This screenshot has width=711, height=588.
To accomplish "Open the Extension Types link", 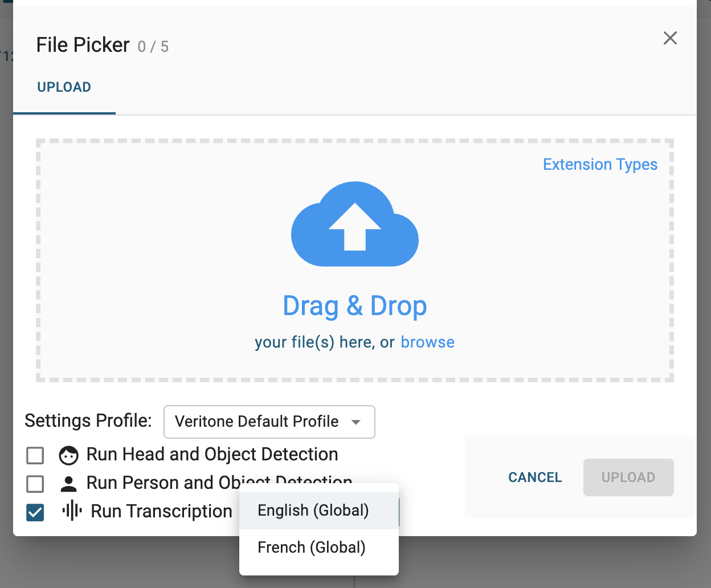I will click(600, 165).
